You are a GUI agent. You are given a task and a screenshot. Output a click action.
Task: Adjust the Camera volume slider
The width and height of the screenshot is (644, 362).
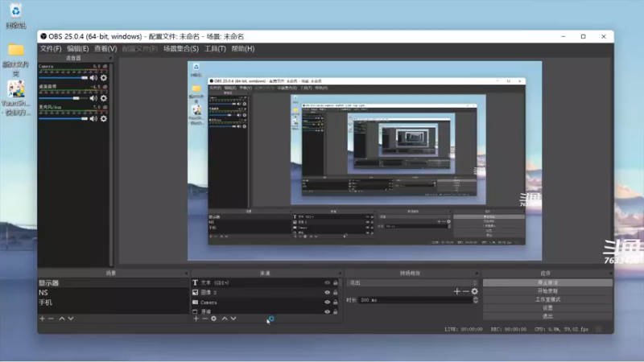(x=64, y=77)
